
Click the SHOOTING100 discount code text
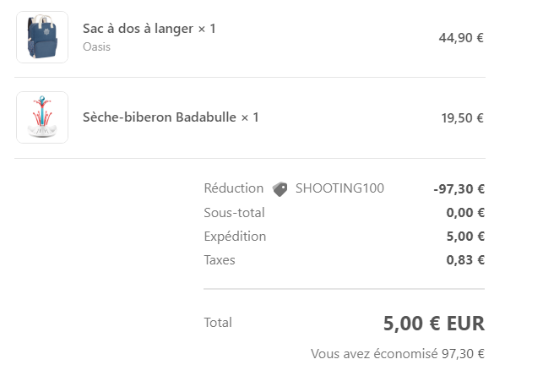[339, 188]
